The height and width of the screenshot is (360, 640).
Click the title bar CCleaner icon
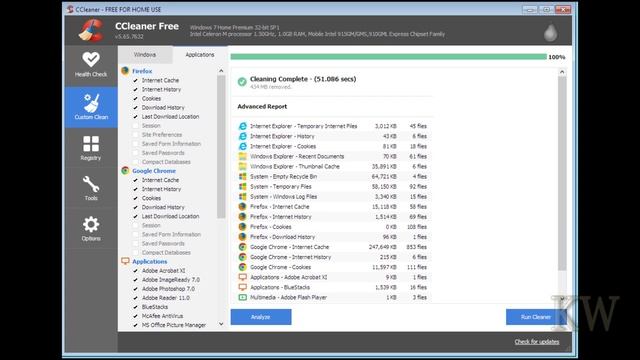pyautogui.click(x=70, y=9)
